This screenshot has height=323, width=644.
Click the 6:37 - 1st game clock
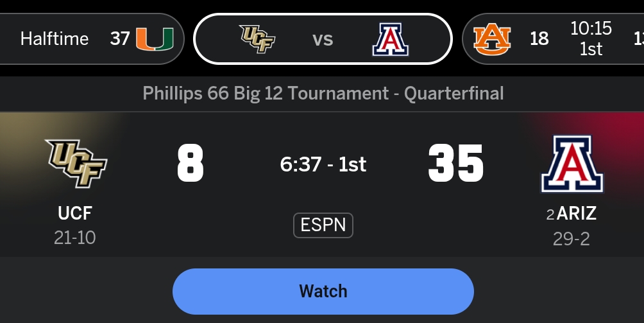[323, 164]
